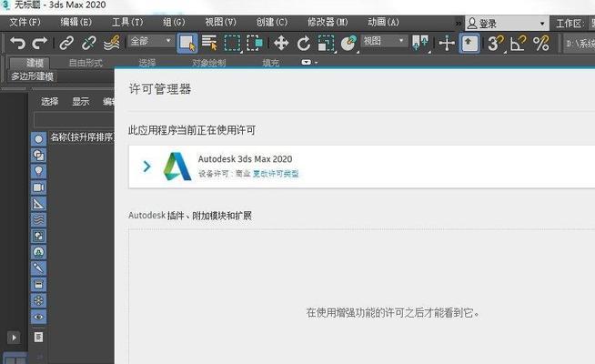This screenshot has width=595, height=364.
Task: Select the Link objects tool
Action: (66, 43)
